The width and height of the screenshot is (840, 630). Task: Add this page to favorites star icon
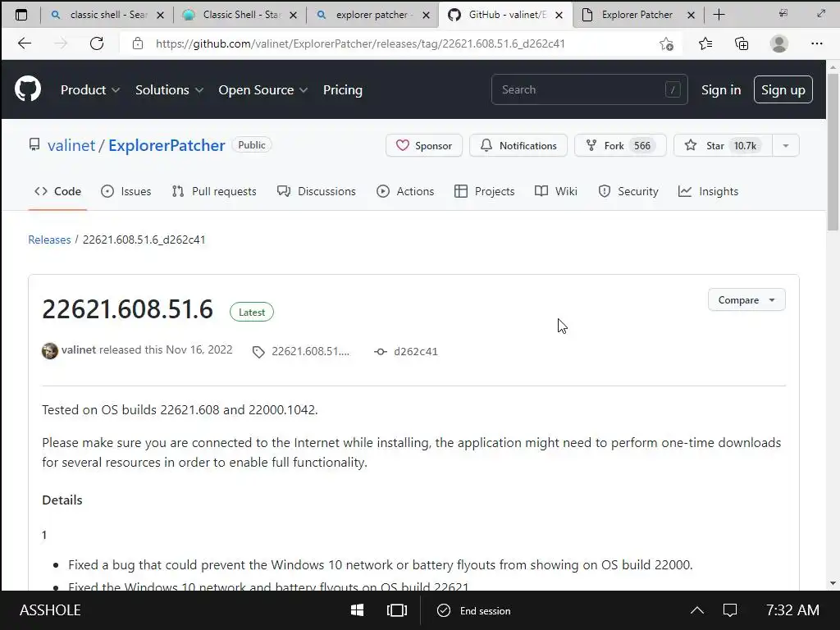tap(666, 44)
